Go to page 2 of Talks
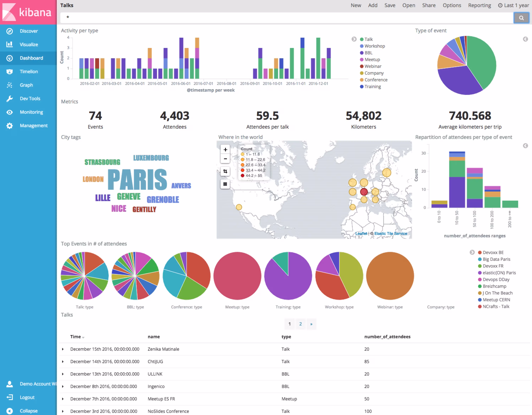The height and width of the screenshot is (415, 532). pyautogui.click(x=300, y=324)
